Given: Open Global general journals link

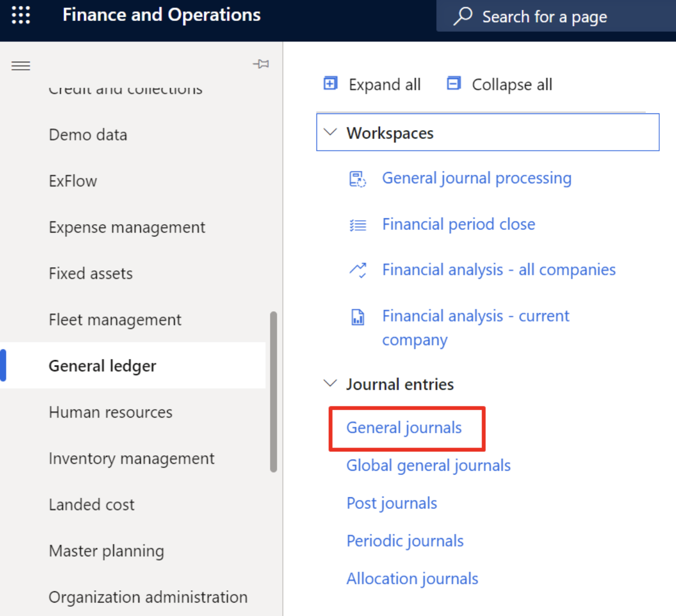Looking at the screenshot, I should 428,465.
